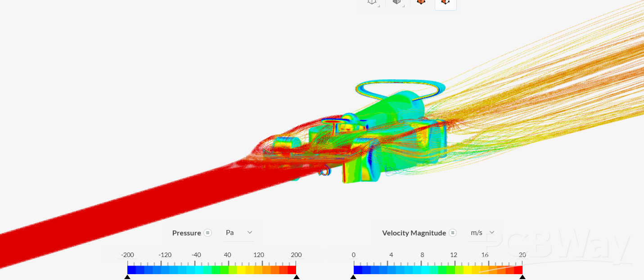
Task: Open the Pressure legend options menu icon
Action: (207, 233)
